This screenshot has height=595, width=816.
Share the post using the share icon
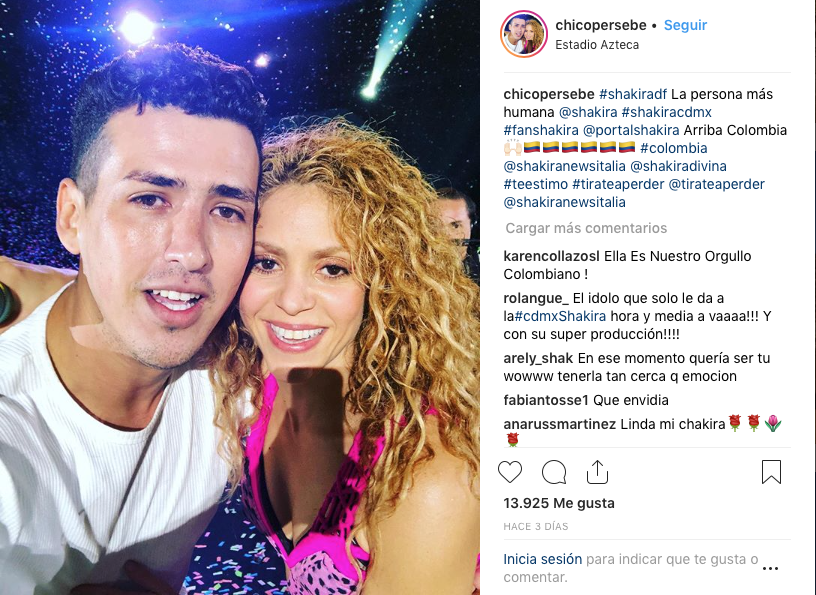coord(597,472)
